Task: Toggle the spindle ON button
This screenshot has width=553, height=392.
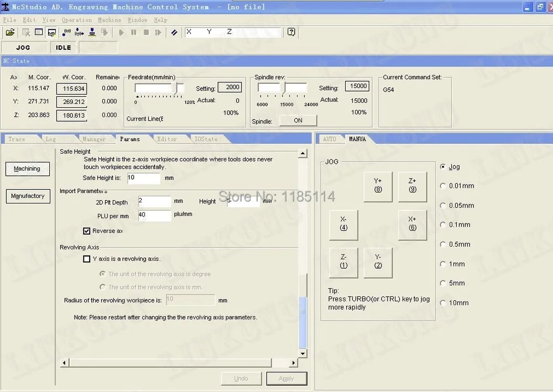Action: 298,120
